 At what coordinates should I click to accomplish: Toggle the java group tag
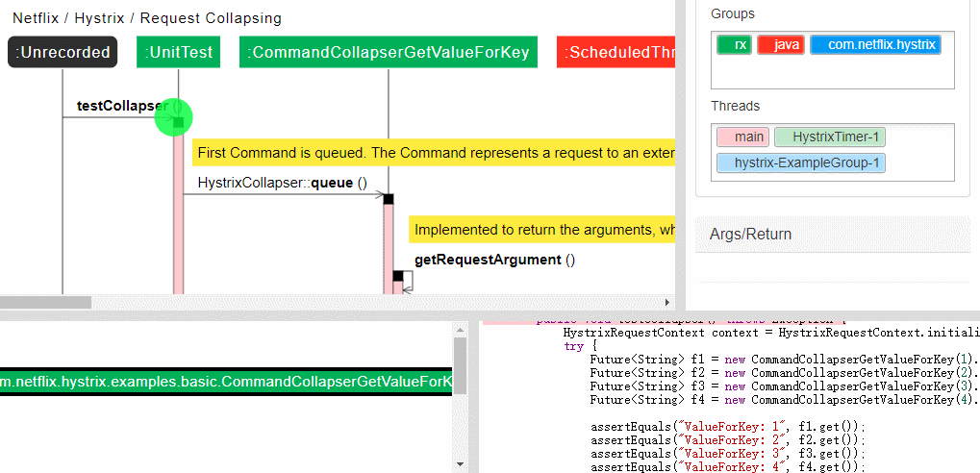[781, 45]
